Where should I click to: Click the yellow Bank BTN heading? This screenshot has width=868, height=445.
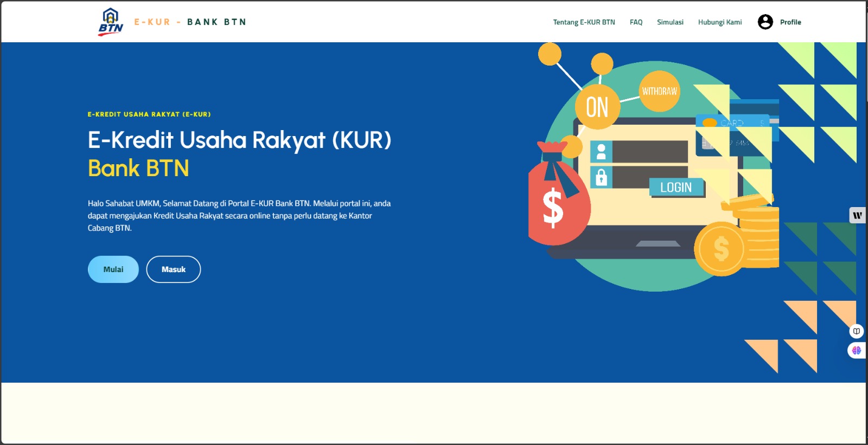click(x=138, y=168)
